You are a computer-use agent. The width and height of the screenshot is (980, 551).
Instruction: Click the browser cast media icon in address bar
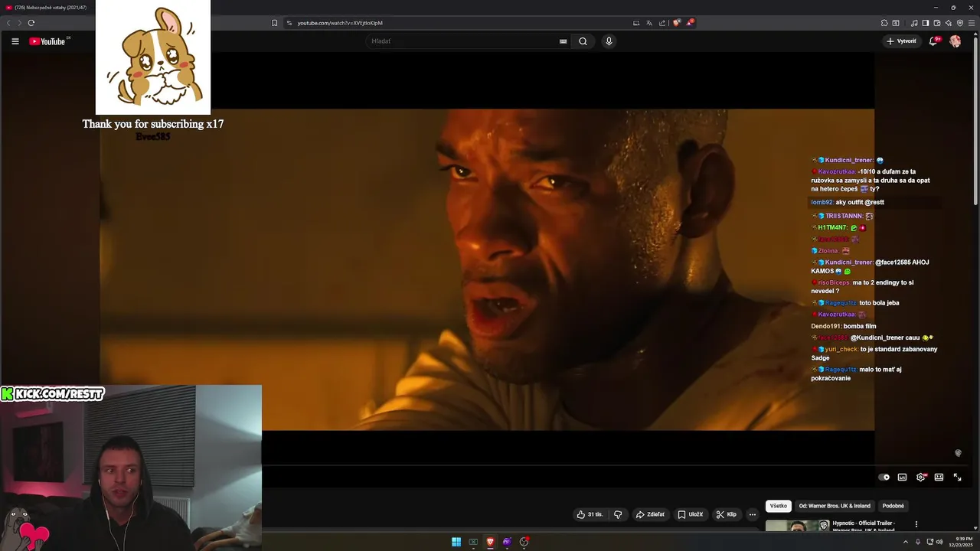pos(636,23)
